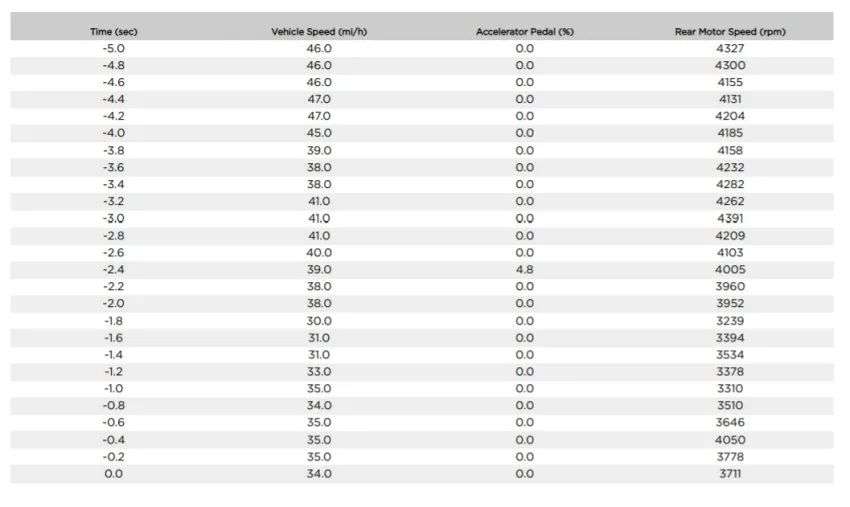Click the 4050 rear motor speed cell

tap(730, 440)
